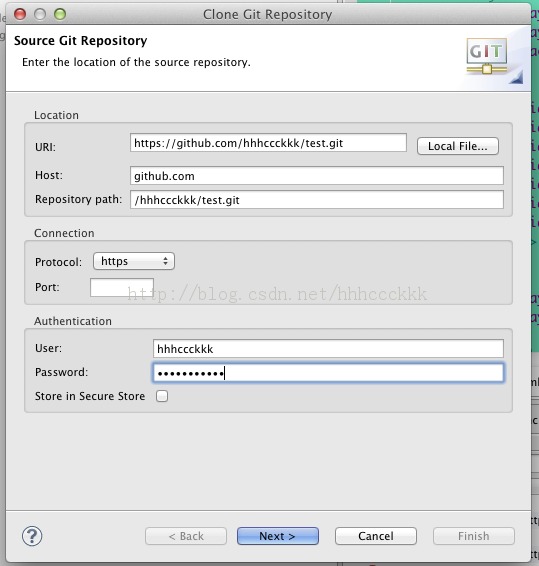Click the disabled Finish button

coord(474,536)
